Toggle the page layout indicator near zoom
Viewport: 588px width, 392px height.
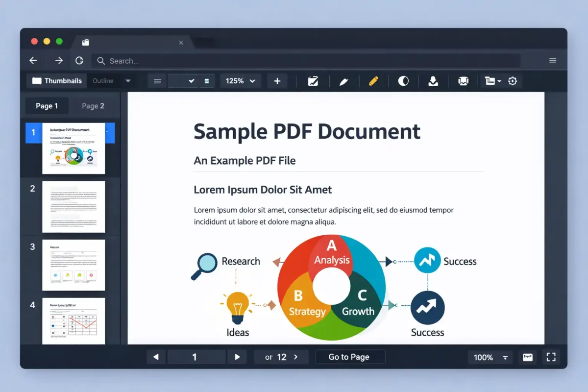pyautogui.click(x=206, y=81)
